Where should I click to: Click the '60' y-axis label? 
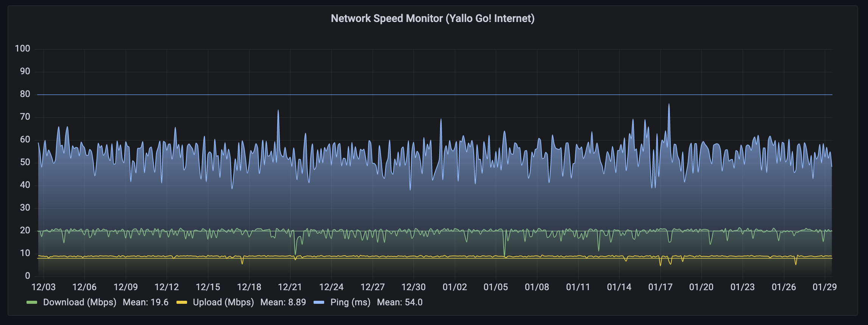25,139
